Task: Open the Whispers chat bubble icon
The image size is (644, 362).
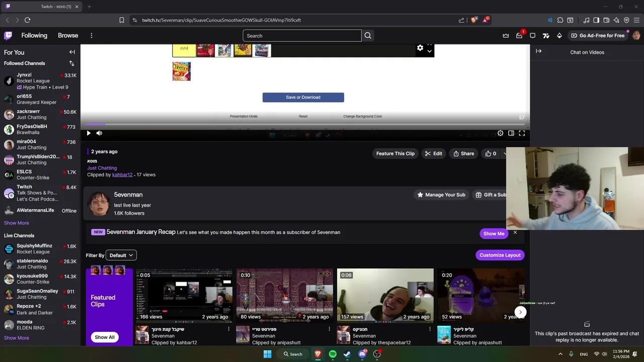Action: click(532, 36)
